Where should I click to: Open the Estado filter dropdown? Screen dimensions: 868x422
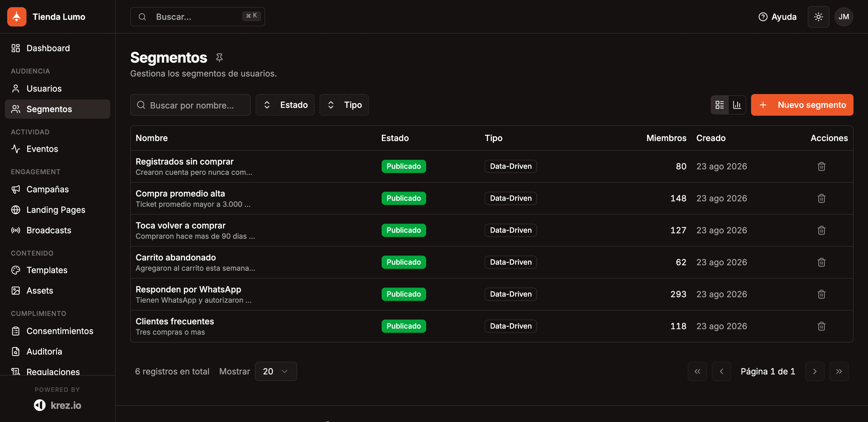285,105
